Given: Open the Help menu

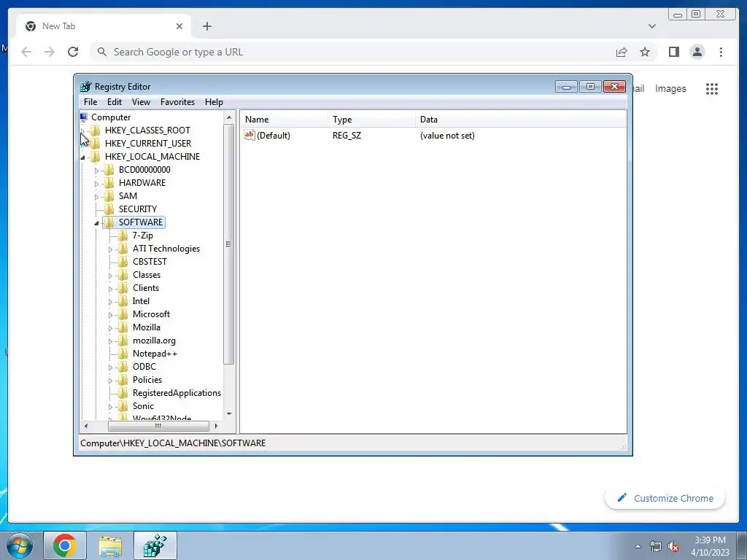Looking at the screenshot, I should pos(214,102).
